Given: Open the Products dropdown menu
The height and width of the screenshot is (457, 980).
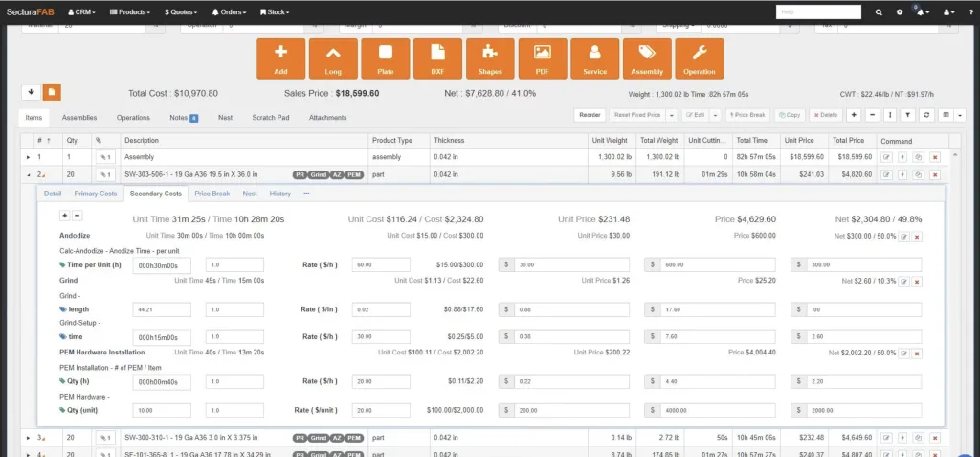Looking at the screenshot, I should click(x=130, y=11).
